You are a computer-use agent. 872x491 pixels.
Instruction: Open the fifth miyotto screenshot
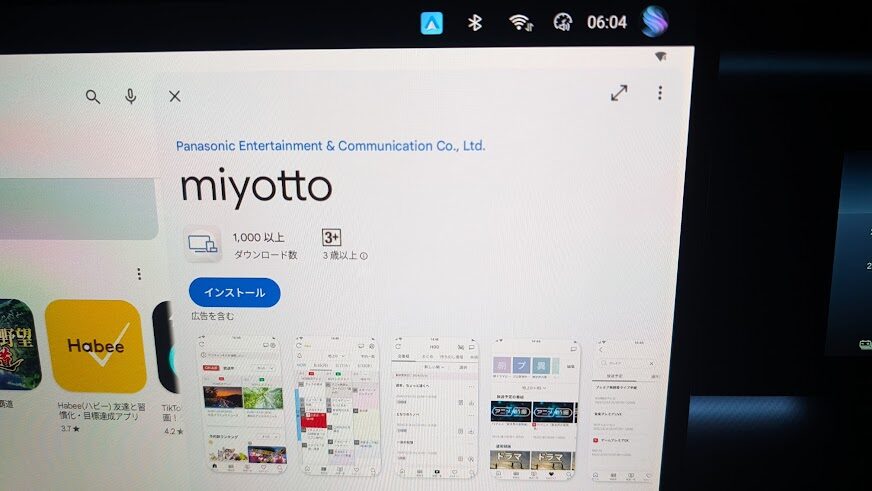tap(626, 410)
